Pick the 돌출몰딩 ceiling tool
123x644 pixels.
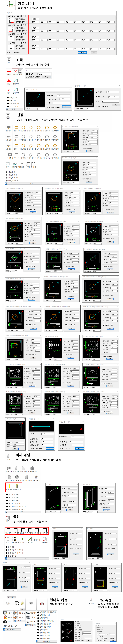[8, 129]
